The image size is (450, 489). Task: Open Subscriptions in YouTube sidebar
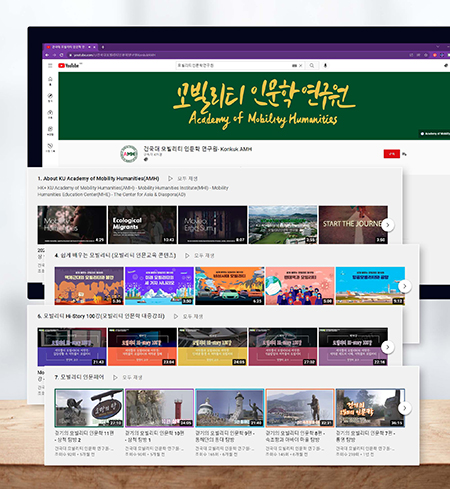click(x=50, y=114)
